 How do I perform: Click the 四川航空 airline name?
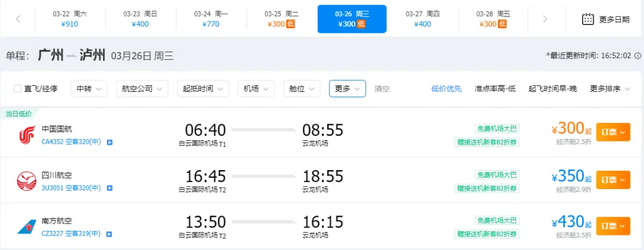[57, 175]
